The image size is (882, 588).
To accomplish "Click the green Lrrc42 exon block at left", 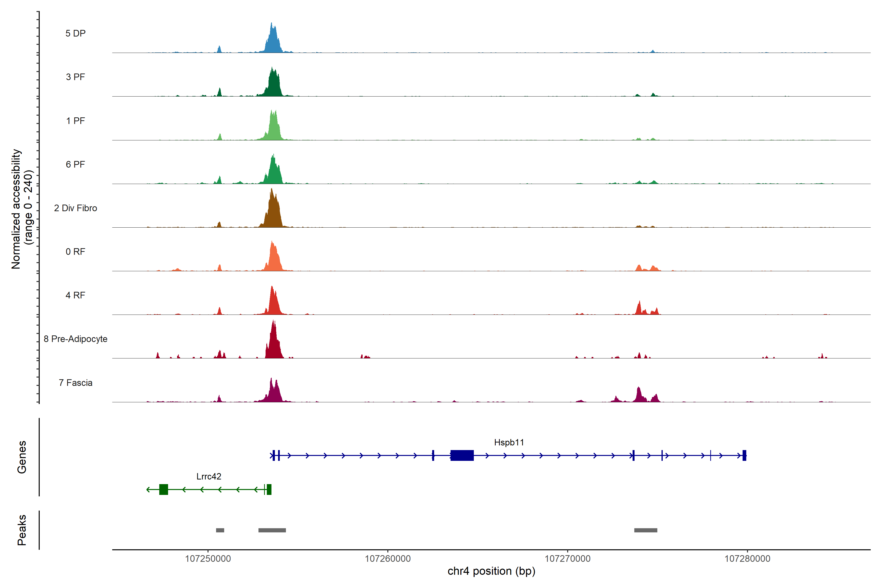I will coord(163,489).
